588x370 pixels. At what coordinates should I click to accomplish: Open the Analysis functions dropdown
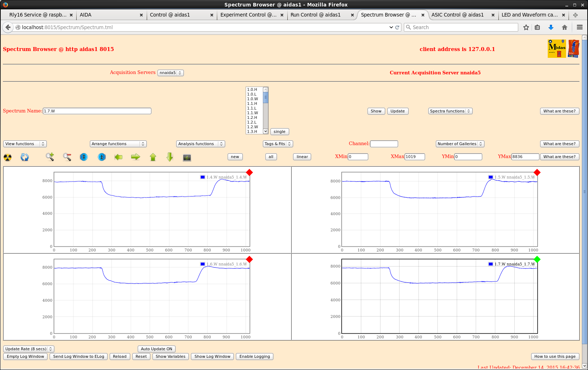(201, 144)
